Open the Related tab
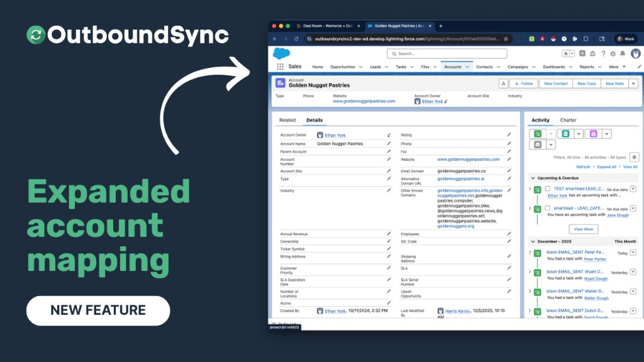Viewport: 644px width, 362px height. point(288,119)
